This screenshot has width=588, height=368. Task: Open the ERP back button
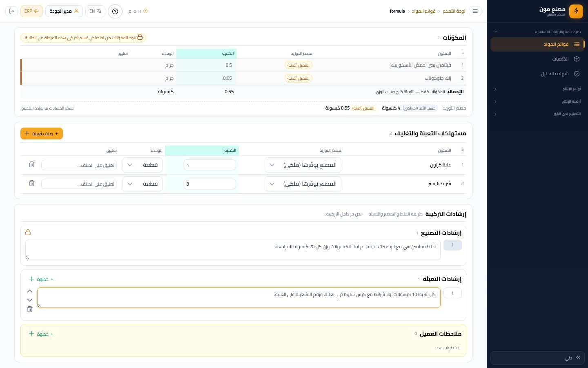point(31,11)
